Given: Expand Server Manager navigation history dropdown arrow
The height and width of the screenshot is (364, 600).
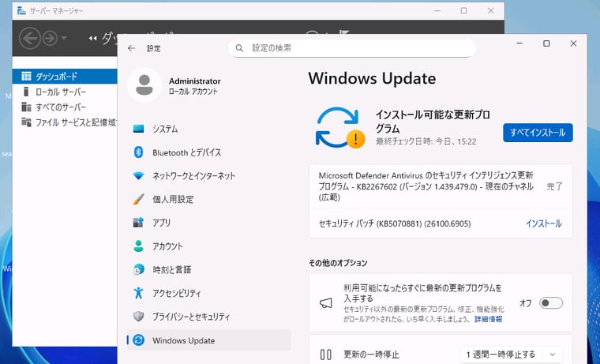Looking at the screenshot, I should [64, 38].
